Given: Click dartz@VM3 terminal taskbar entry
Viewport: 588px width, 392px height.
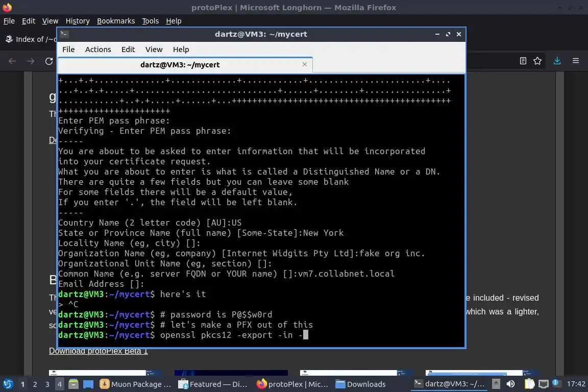Looking at the screenshot, I should [x=449, y=384].
